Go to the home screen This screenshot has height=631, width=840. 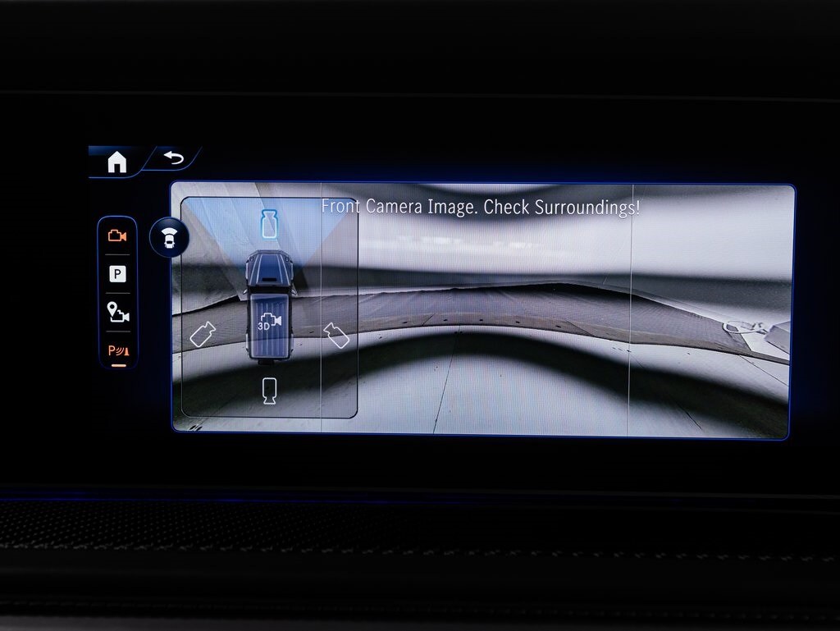117,162
